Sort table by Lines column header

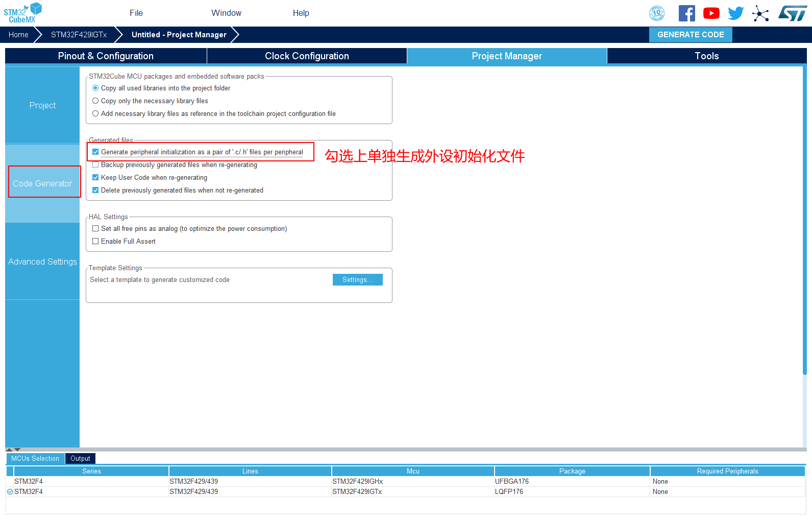(x=250, y=471)
